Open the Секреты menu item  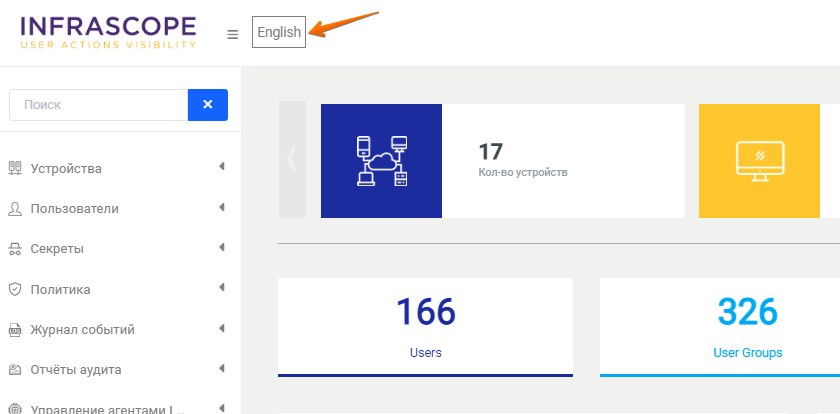[x=57, y=249]
